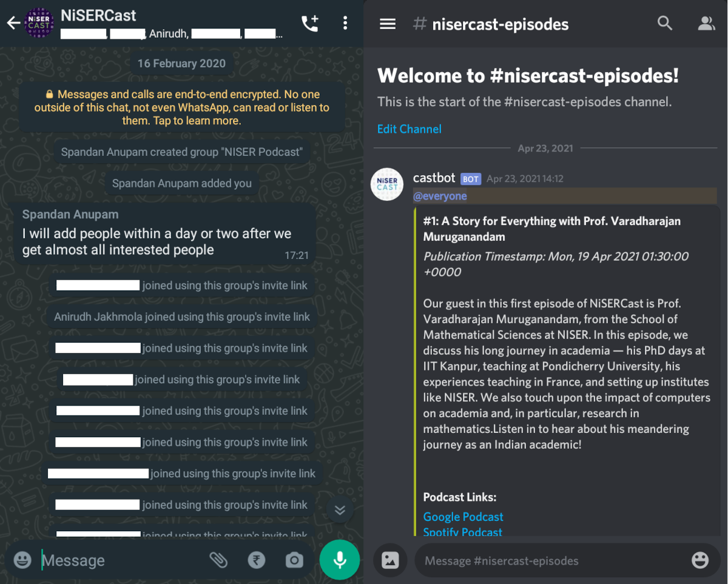
Task: Tap the 'Spandan Anupam added you' notice
Action: 182,183
